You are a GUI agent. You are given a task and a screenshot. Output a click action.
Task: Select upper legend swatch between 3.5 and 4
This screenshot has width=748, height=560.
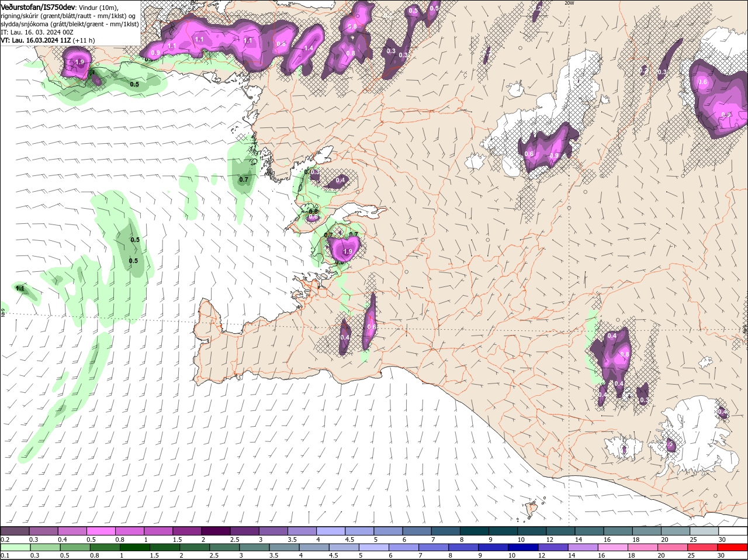point(302,531)
